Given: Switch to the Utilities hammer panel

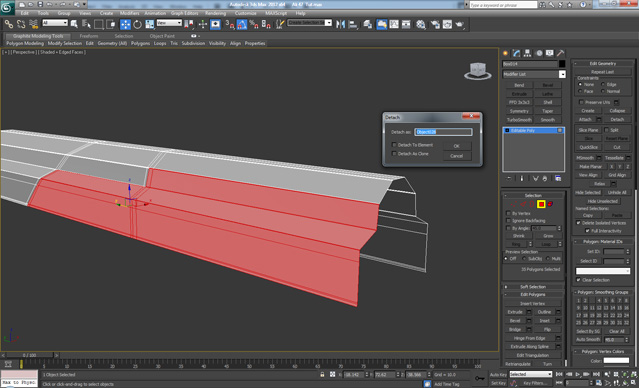Looking at the screenshot, I should coord(561,53).
